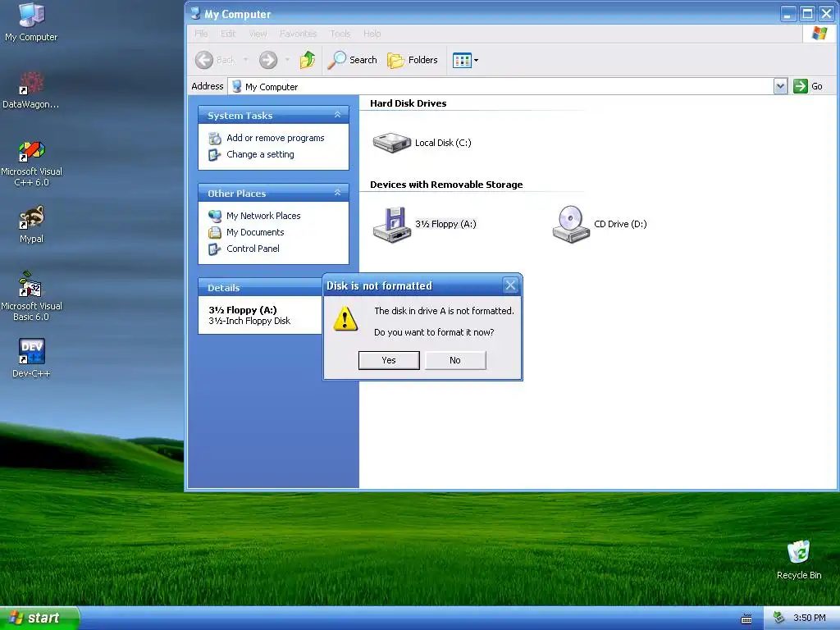The image size is (840, 630).
Task: Collapse the System Tasks panel
Action: (337, 115)
